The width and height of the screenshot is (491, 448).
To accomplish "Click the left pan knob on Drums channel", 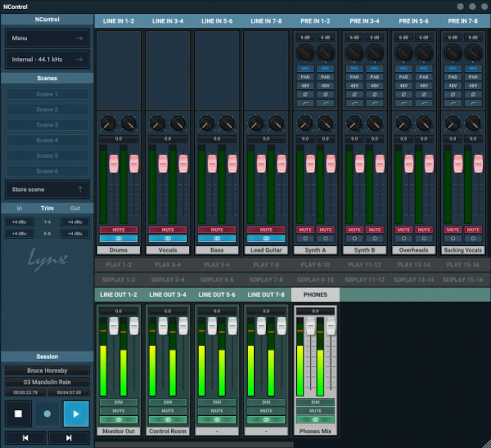I will [109, 123].
